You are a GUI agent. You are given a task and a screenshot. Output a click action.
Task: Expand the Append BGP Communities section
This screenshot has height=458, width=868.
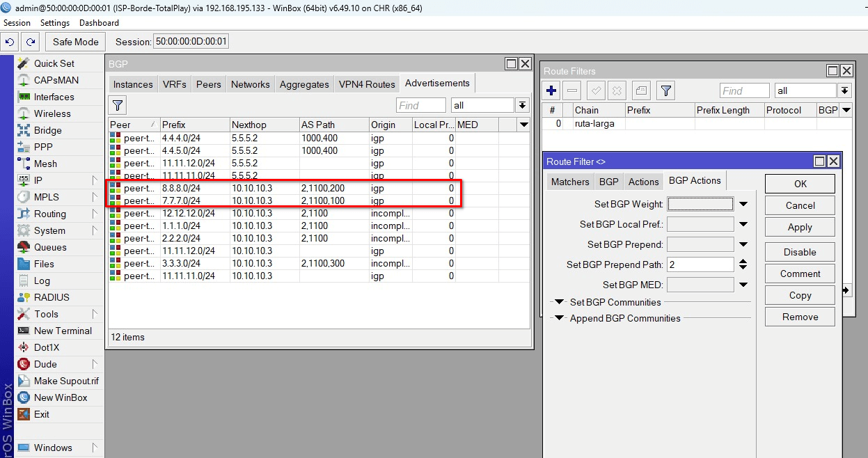(x=559, y=318)
